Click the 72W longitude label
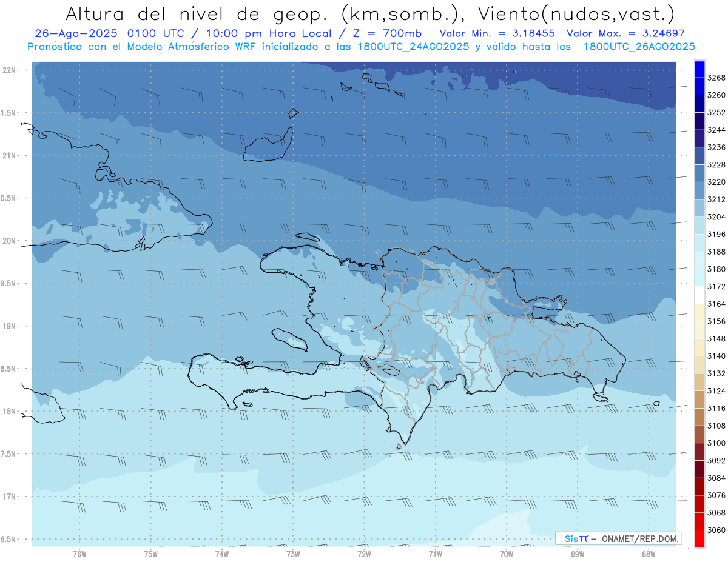 (364, 554)
